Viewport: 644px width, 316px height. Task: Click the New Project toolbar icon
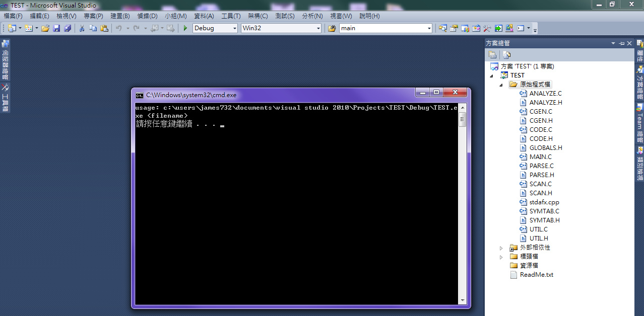[x=12, y=28]
